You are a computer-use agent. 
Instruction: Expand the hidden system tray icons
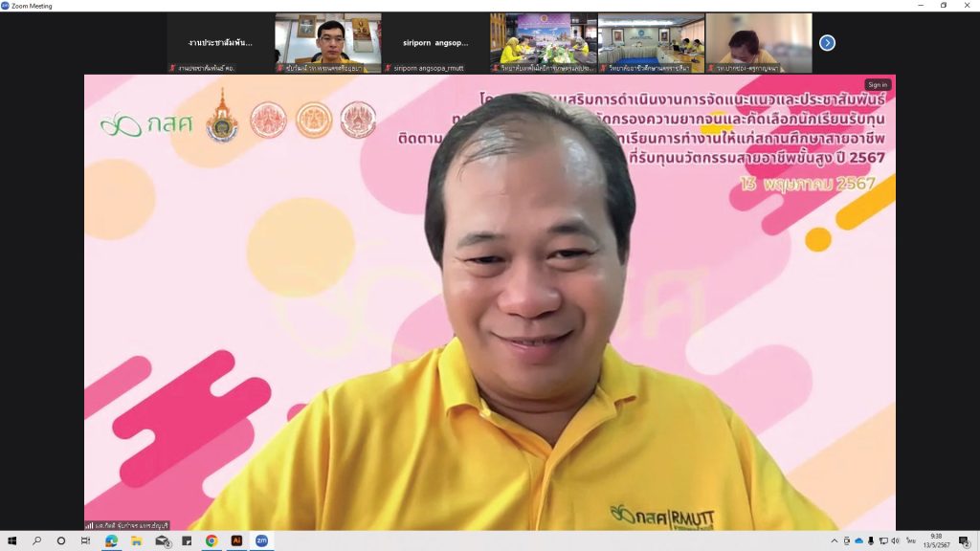(x=835, y=541)
